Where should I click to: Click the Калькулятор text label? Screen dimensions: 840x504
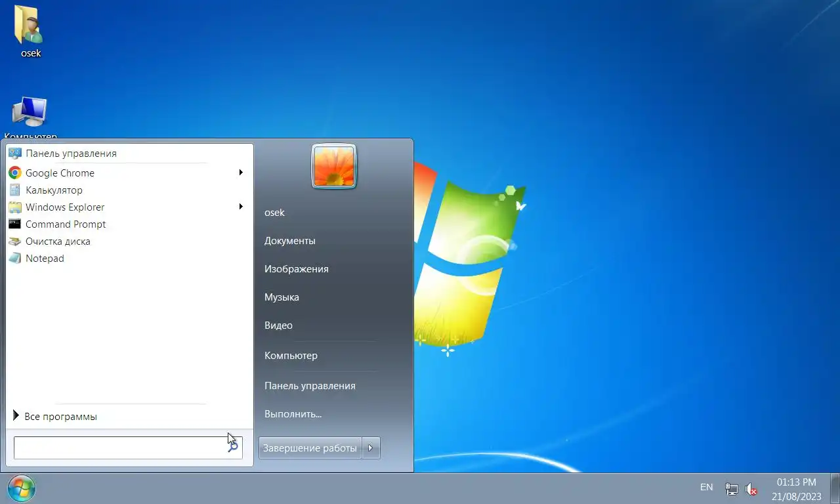point(54,190)
